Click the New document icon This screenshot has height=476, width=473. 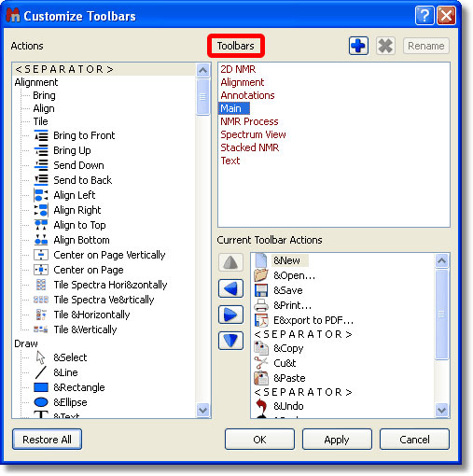click(261, 260)
